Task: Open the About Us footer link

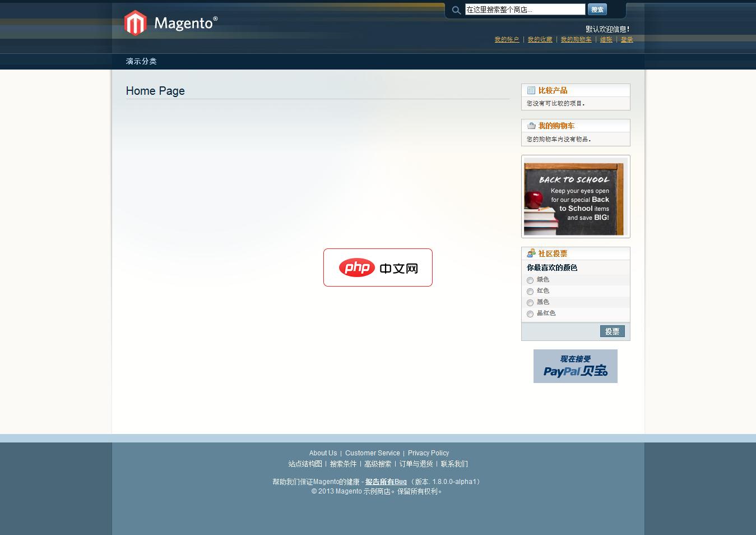Action: pos(323,453)
